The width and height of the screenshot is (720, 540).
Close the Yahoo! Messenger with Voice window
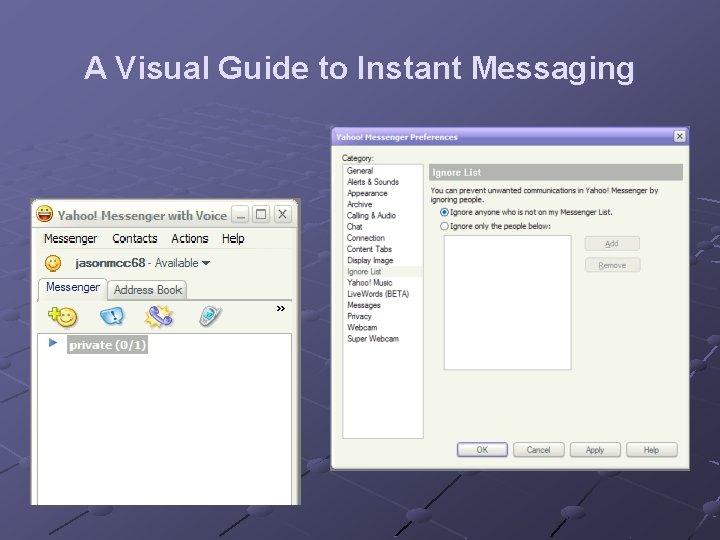pos(282,214)
